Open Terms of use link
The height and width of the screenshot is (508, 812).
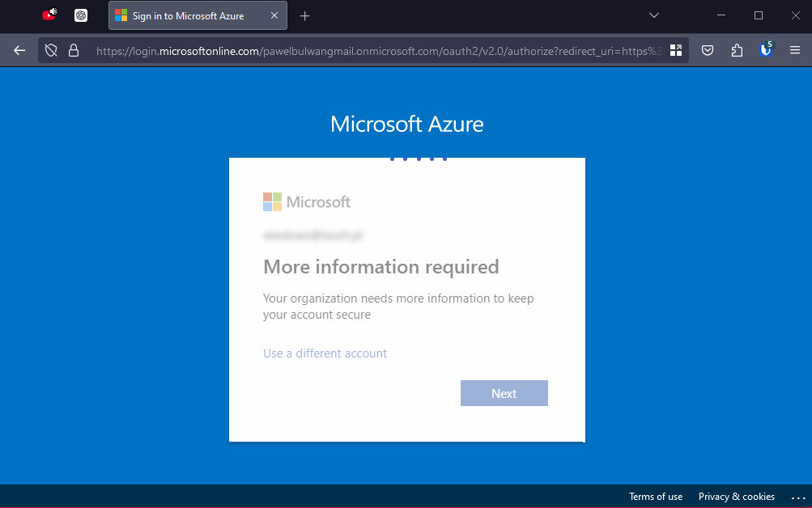pyautogui.click(x=656, y=497)
